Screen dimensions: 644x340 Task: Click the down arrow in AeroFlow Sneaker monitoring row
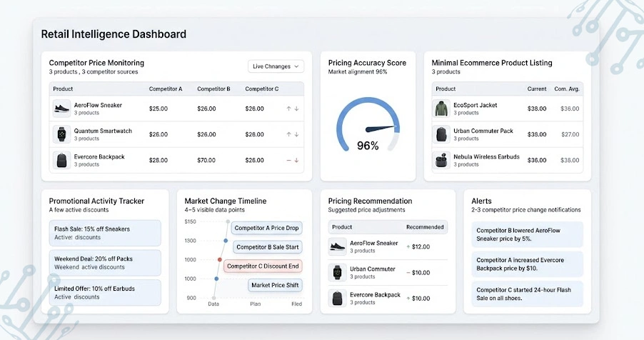click(x=296, y=109)
